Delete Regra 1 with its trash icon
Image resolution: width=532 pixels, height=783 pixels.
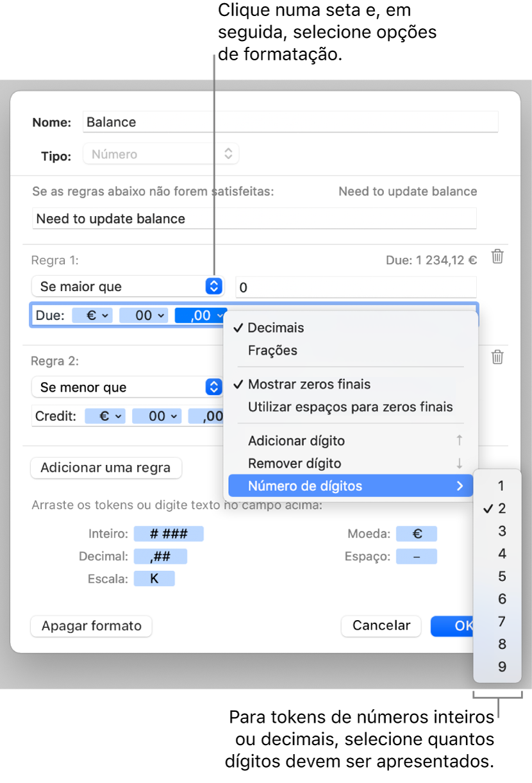tap(497, 257)
